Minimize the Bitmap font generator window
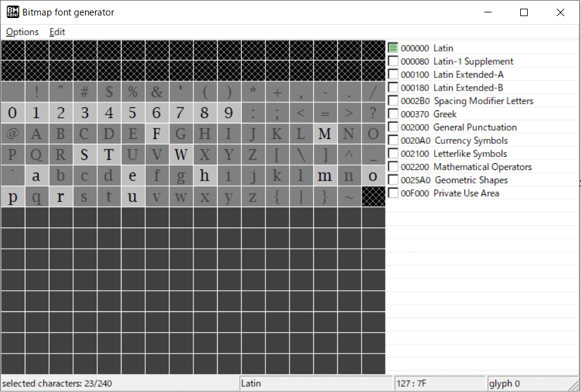This screenshot has height=392, width=581. pos(488,12)
